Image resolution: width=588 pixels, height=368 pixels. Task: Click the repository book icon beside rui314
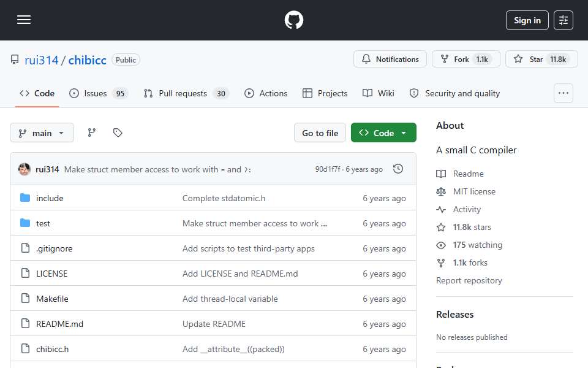(15, 59)
